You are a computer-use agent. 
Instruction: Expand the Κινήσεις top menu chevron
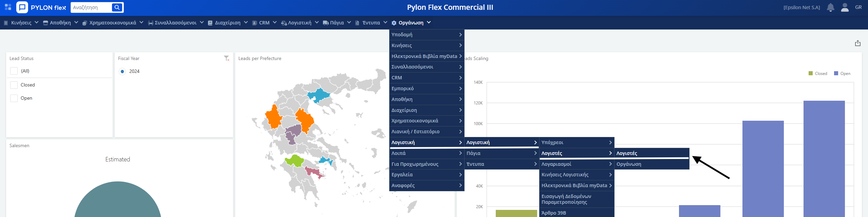(37, 22)
